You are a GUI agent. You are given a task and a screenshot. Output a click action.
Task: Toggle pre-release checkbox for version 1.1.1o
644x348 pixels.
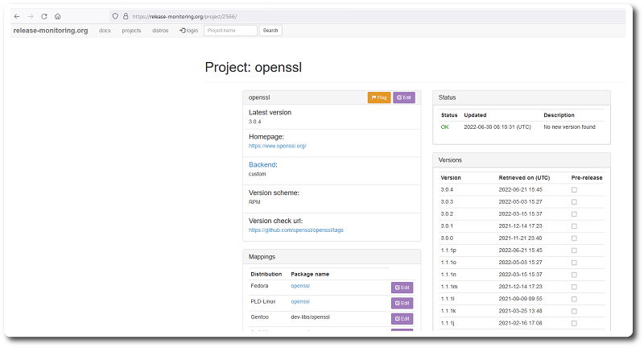point(574,263)
